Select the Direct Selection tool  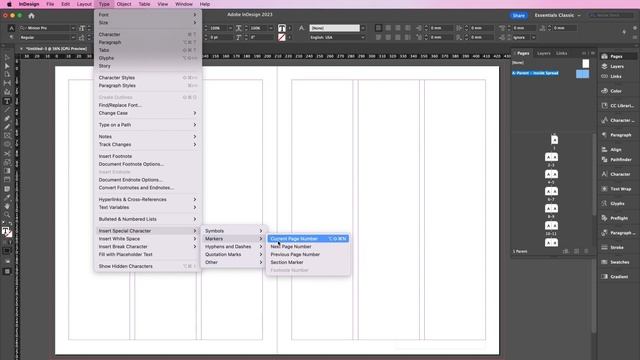(x=7, y=66)
